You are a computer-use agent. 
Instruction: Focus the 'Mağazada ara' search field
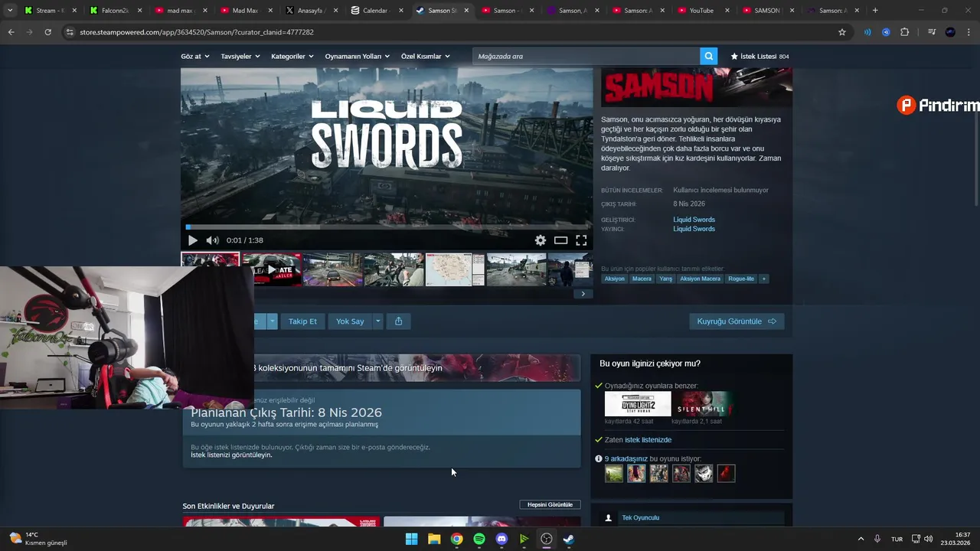(586, 56)
